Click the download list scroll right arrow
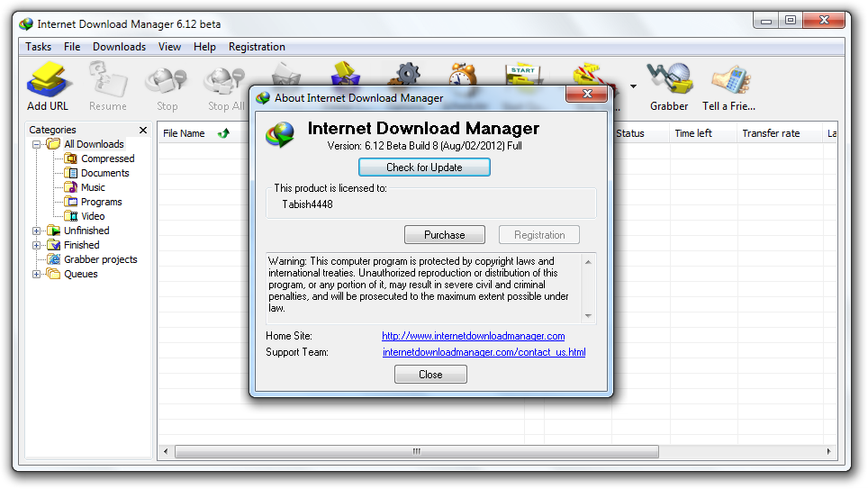This screenshot has height=489, width=868. point(828,452)
